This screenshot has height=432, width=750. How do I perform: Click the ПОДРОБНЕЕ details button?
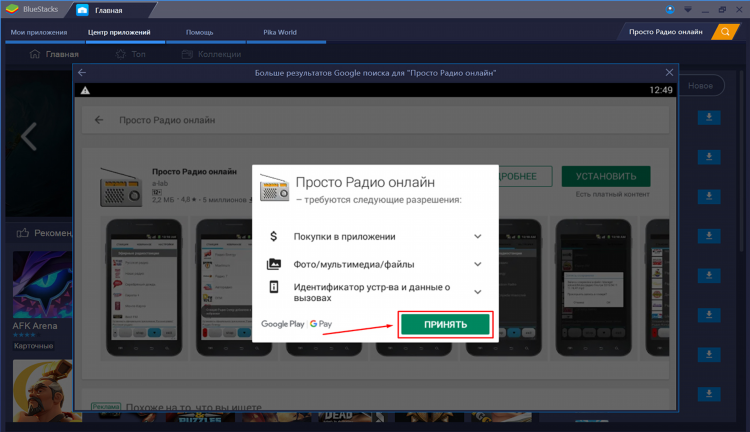[x=525, y=176]
